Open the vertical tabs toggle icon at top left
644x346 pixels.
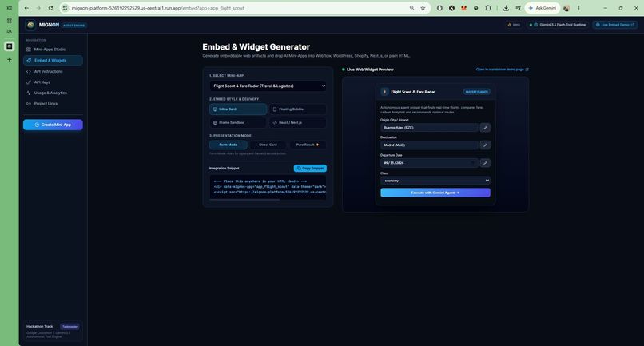(x=10, y=8)
